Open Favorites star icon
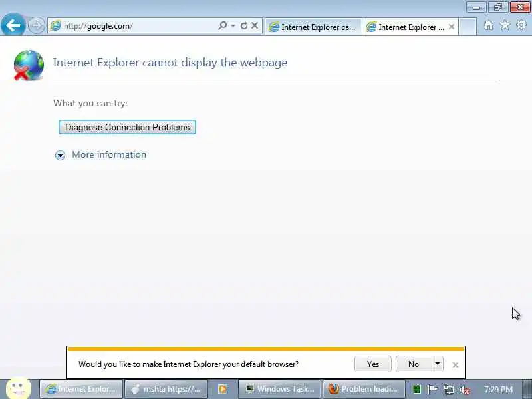 (505, 25)
